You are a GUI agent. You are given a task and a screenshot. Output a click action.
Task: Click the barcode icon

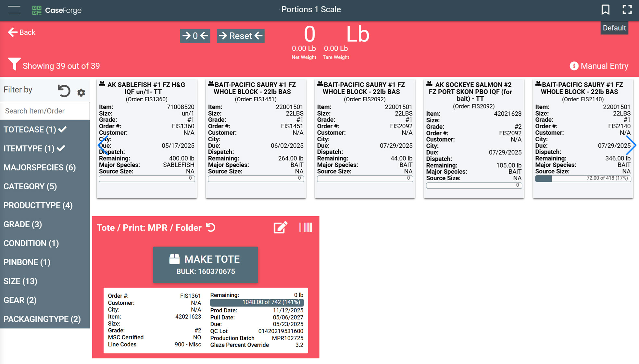point(305,228)
